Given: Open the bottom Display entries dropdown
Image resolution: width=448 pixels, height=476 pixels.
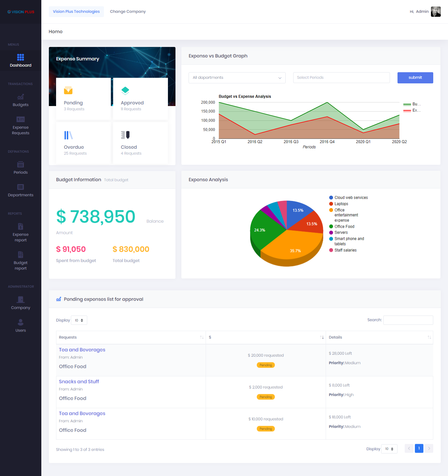Looking at the screenshot, I should coord(389,449).
